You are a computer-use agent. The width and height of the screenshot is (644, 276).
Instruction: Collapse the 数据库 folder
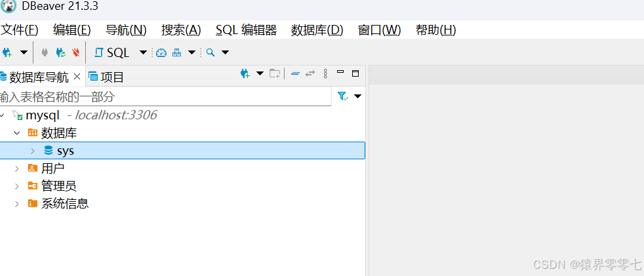(17, 132)
